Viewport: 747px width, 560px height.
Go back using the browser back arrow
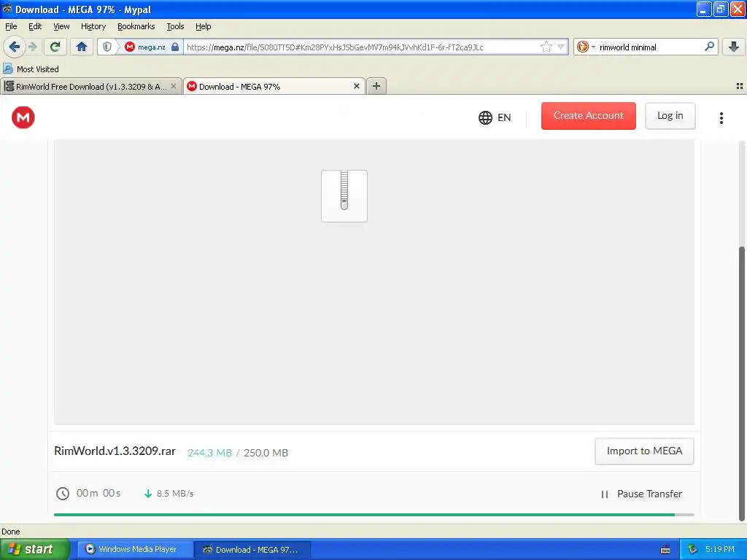point(15,47)
